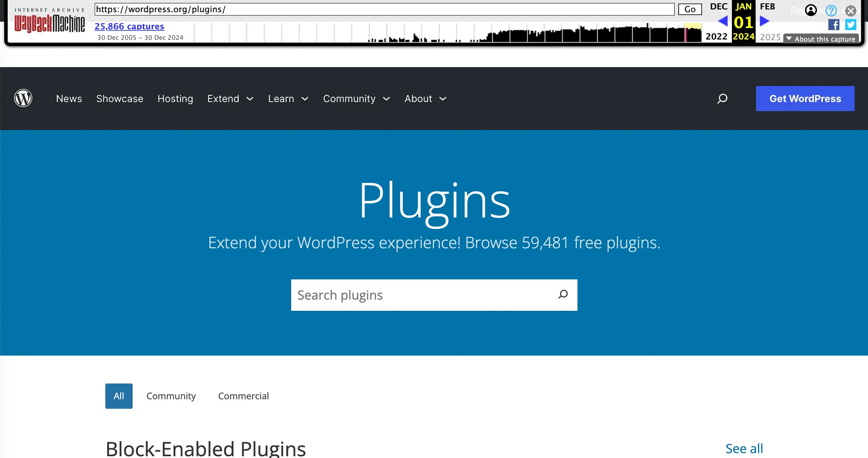The image size is (868, 458).
Task: Open the Hosting menu item
Action: [x=175, y=98]
